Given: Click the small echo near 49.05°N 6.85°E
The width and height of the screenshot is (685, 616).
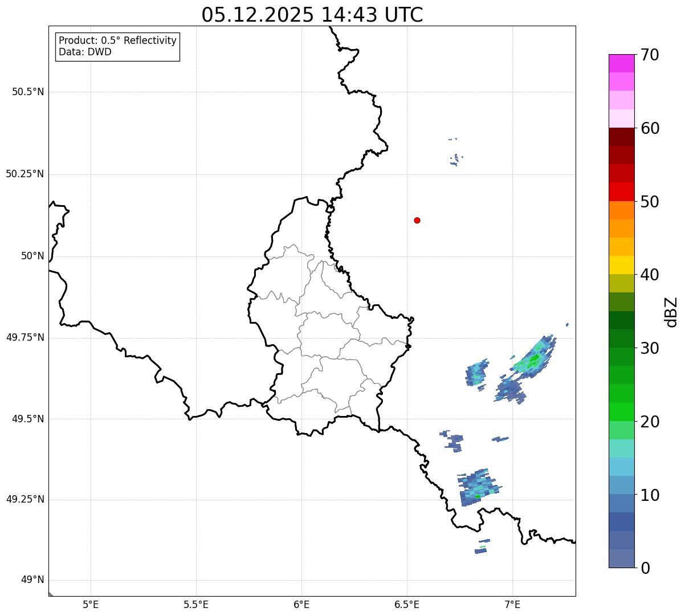Looking at the screenshot, I should click(x=482, y=546).
